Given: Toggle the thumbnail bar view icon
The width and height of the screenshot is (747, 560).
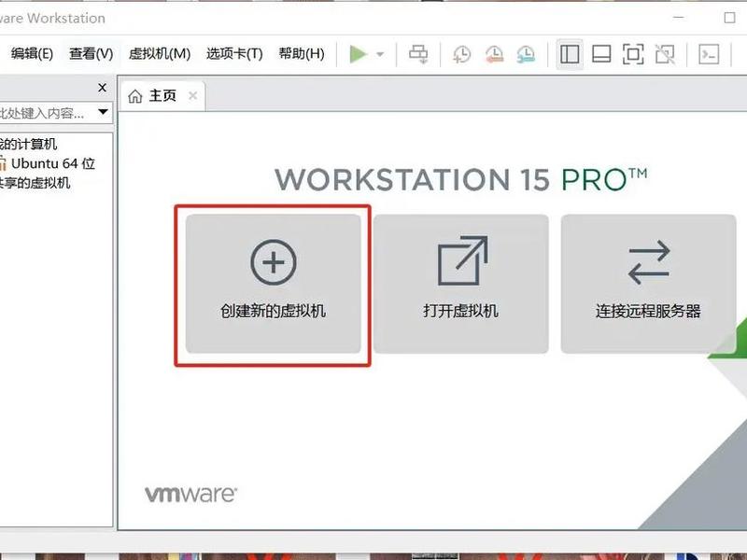Looking at the screenshot, I should (601, 54).
